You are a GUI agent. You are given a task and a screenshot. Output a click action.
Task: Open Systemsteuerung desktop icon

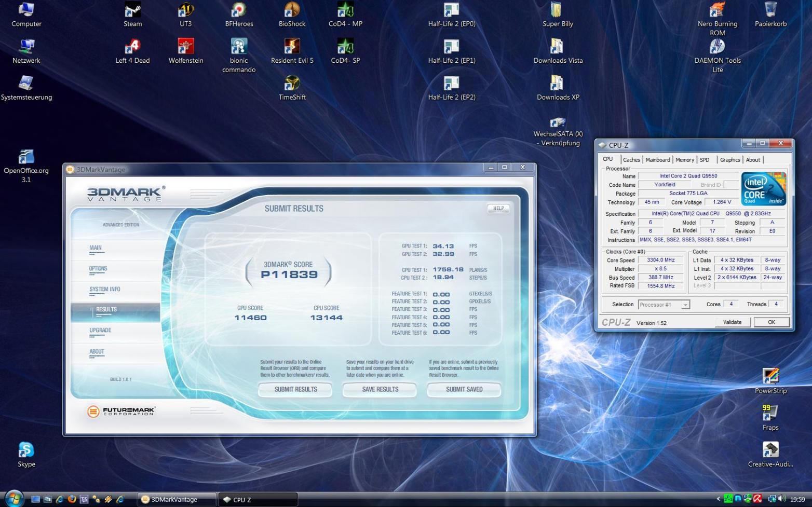26,88
